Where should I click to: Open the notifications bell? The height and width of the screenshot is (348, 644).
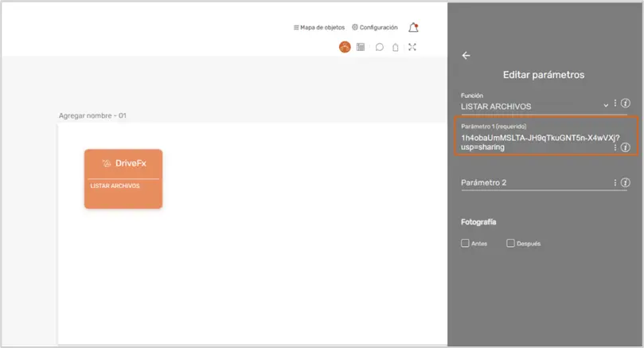pyautogui.click(x=413, y=28)
